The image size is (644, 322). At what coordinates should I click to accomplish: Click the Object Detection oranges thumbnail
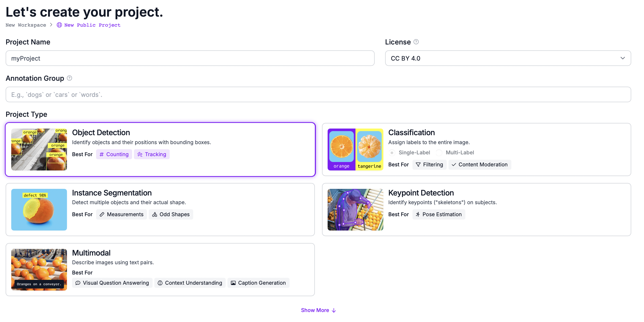[39, 150]
